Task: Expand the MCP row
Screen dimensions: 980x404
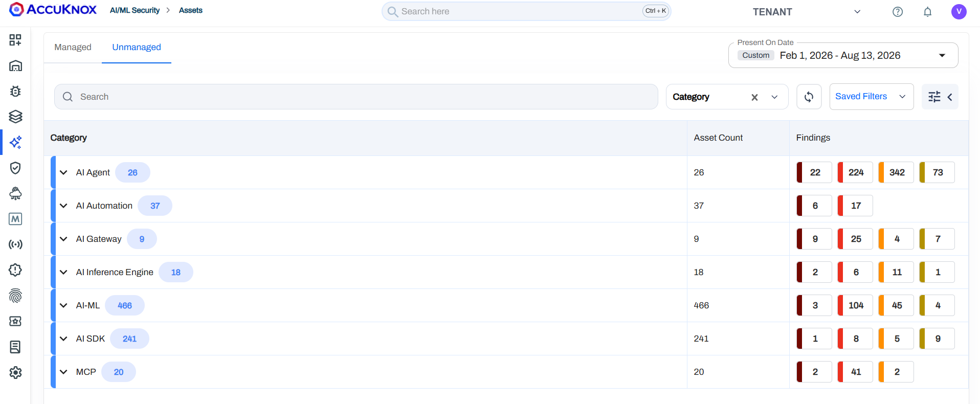Action: click(x=63, y=372)
